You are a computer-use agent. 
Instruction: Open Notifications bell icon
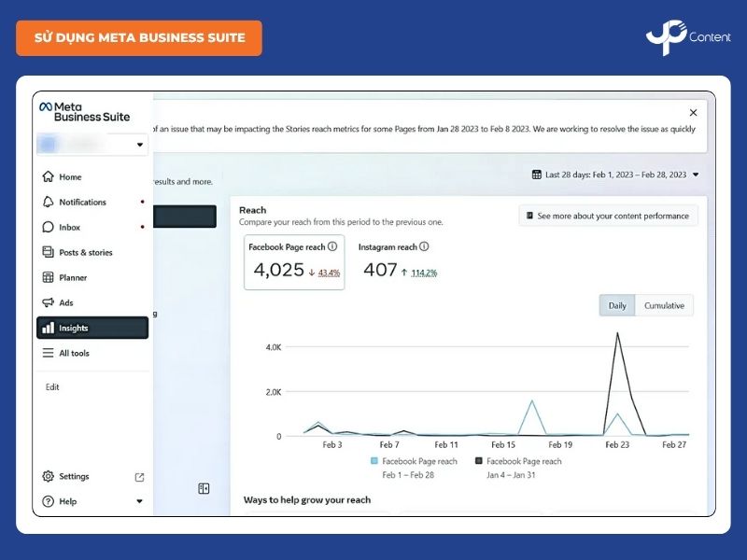(49, 203)
